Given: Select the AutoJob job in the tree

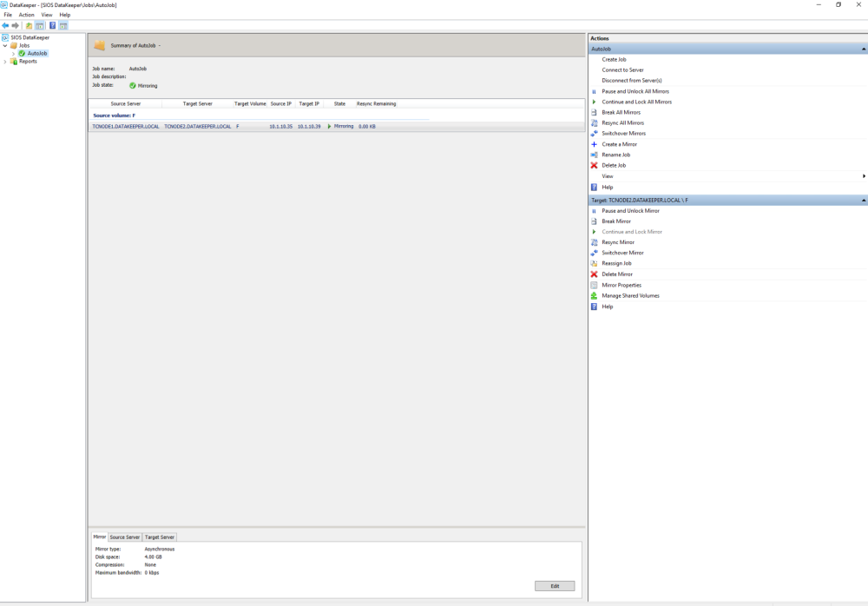Looking at the screenshot, I should click(37, 53).
